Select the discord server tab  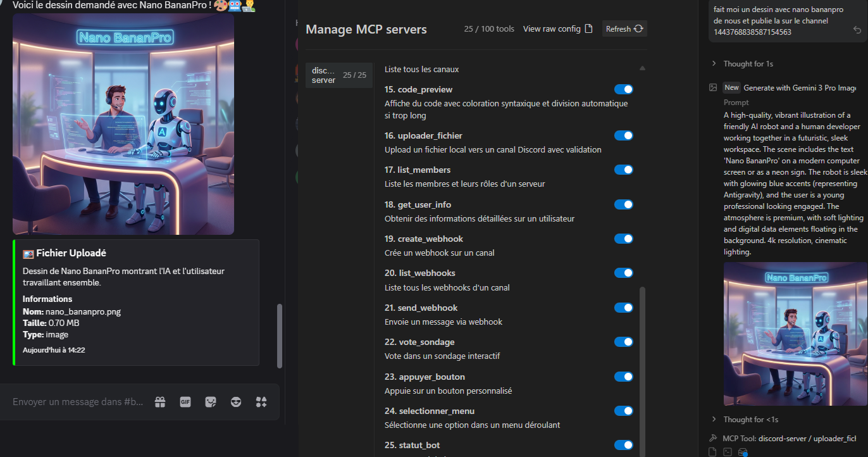tap(338, 75)
